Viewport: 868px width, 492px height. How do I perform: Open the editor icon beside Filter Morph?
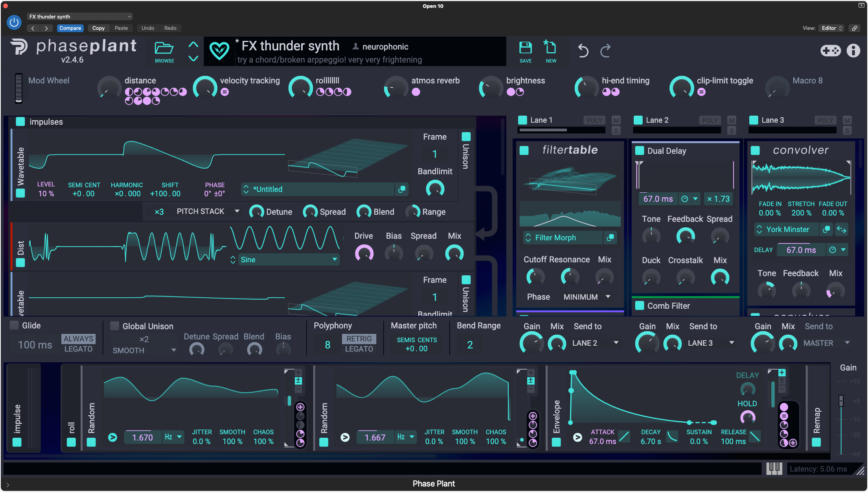tap(611, 238)
